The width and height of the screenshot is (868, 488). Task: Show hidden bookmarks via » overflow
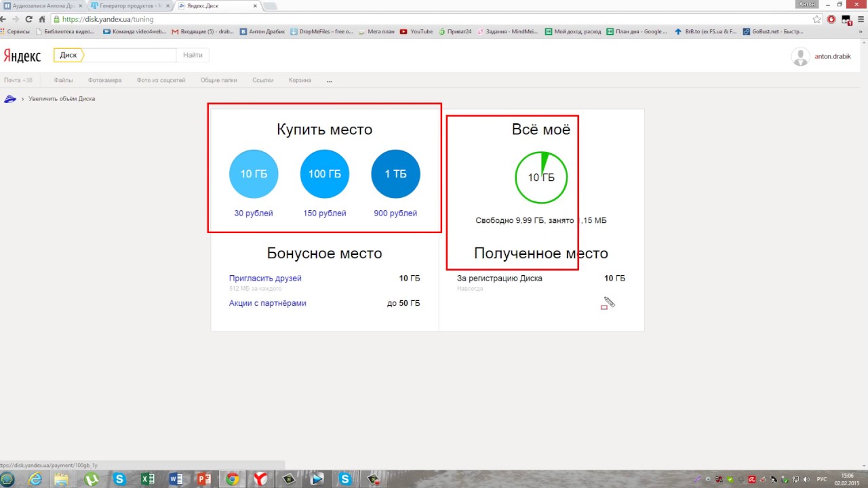tap(861, 31)
